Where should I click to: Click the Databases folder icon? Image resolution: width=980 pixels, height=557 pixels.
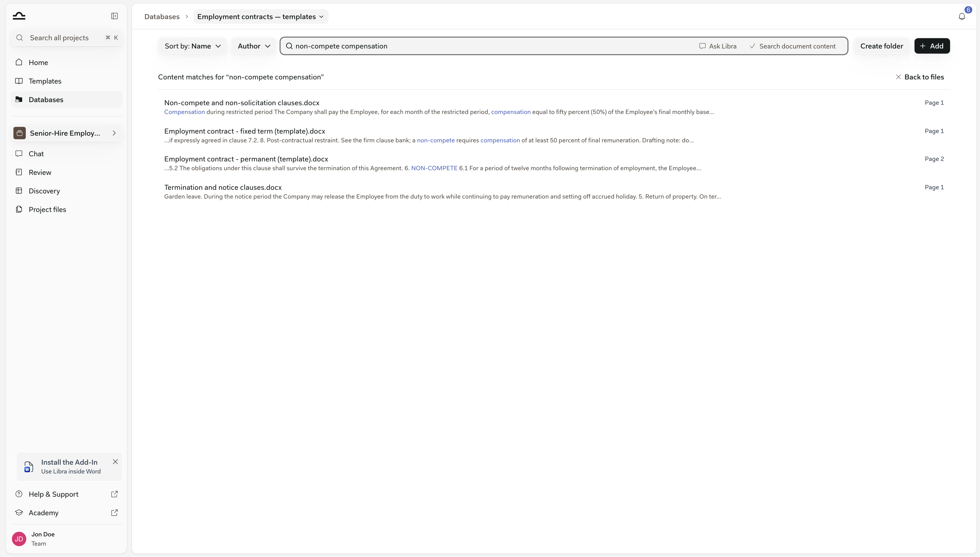19,100
